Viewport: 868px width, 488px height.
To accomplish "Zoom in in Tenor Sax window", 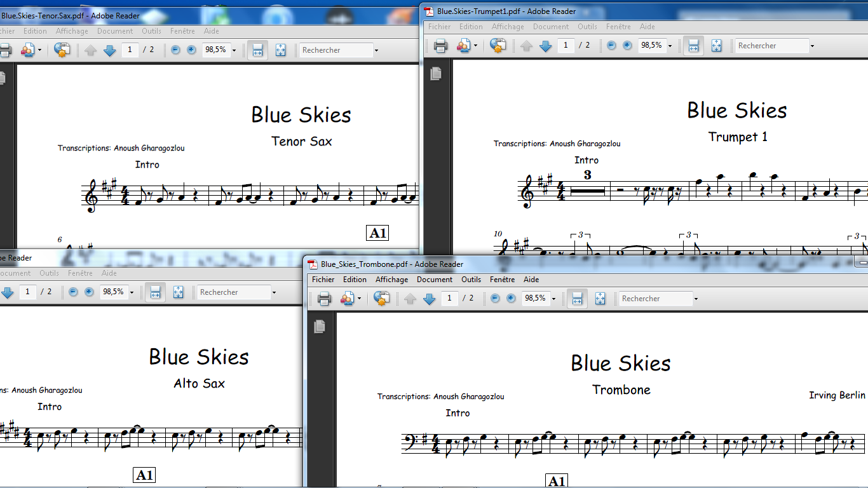I will [191, 50].
